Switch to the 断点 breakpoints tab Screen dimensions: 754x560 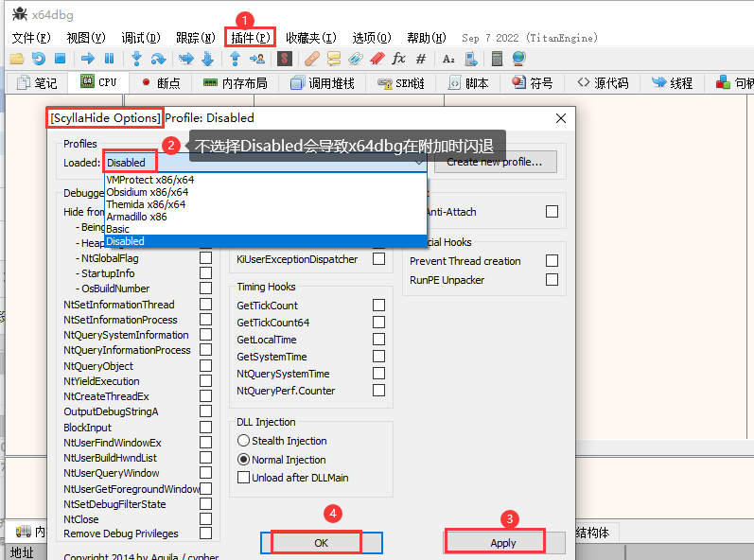(x=161, y=83)
